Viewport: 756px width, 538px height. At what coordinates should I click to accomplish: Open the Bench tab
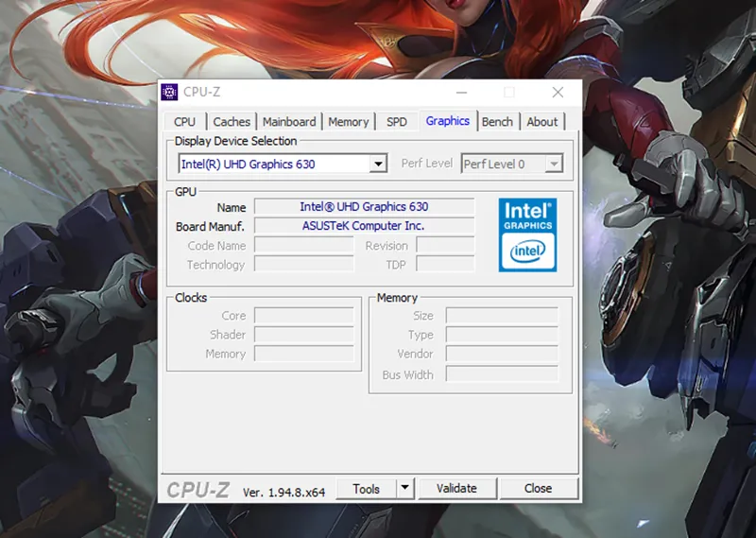point(497,122)
